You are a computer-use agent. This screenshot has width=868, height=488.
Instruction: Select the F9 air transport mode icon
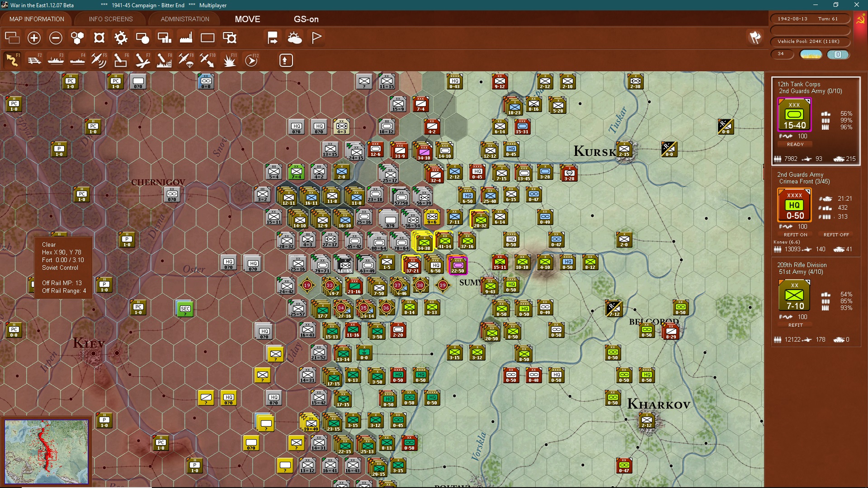186,60
